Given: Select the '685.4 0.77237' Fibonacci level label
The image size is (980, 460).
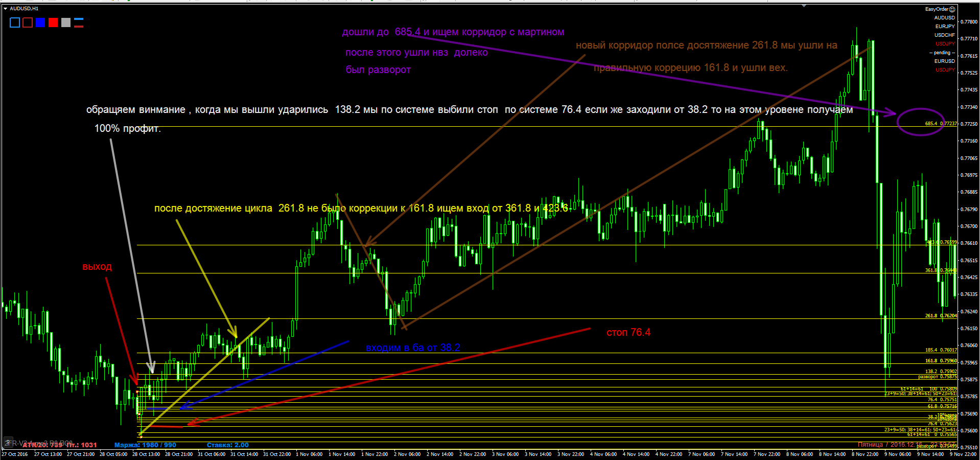Looking at the screenshot, I should pos(941,124).
